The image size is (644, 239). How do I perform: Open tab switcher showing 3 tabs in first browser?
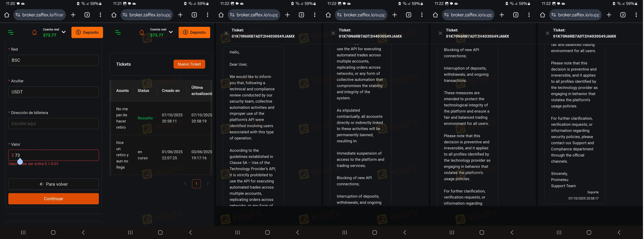pyautogui.click(x=87, y=15)
